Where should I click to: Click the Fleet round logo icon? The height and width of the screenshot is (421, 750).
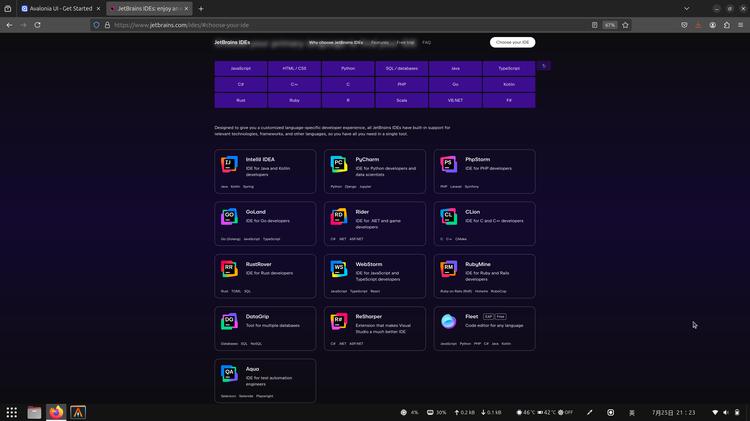coord(448,321)
